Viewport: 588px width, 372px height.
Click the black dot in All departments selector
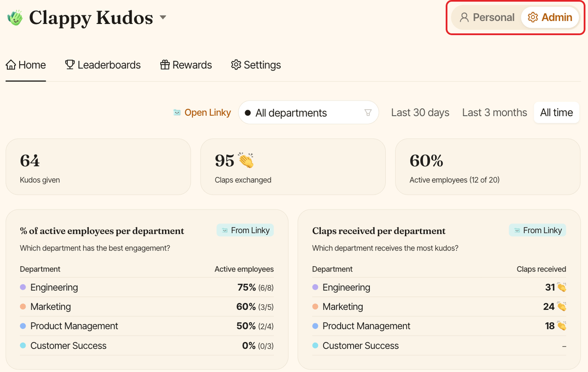pos(247,113)
